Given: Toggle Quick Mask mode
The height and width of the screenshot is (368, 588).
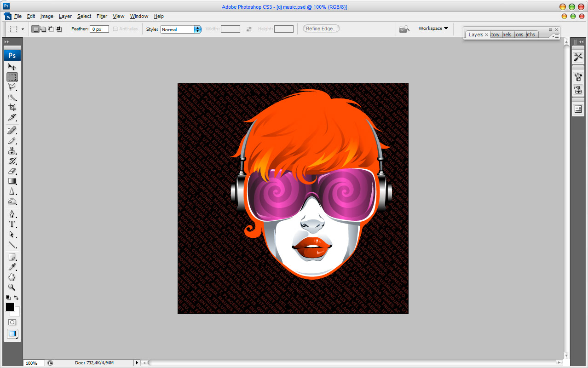Looking at the screenshot, I should coord(12,322).
